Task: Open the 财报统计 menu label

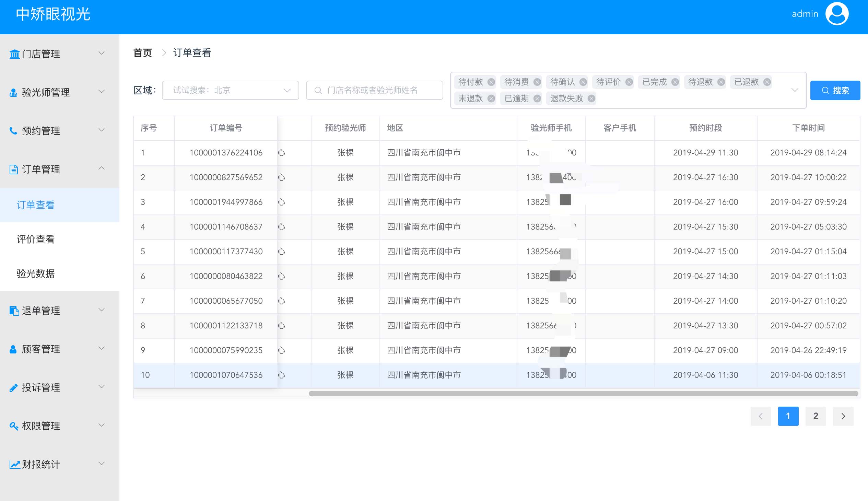Action: [41, 465]
